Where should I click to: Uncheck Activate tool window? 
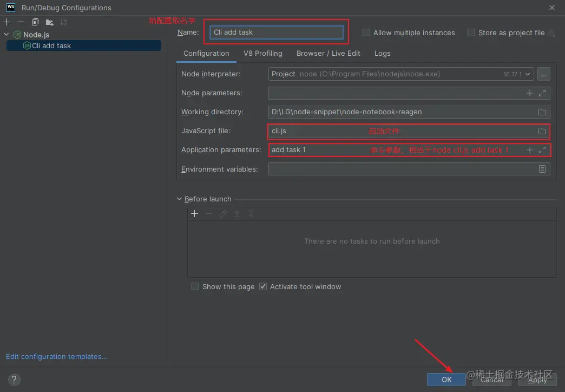pyautogui.click(x=263, y=287)
